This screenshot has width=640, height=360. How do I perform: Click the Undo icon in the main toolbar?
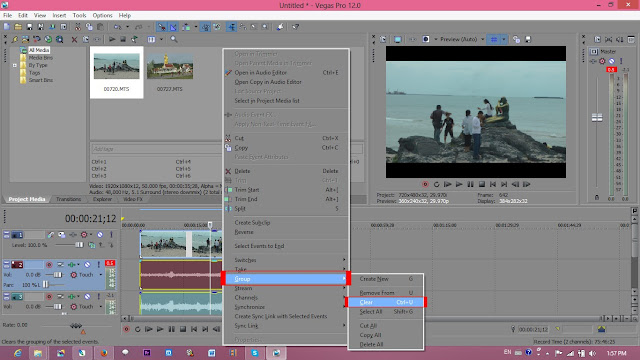point(118,27)
